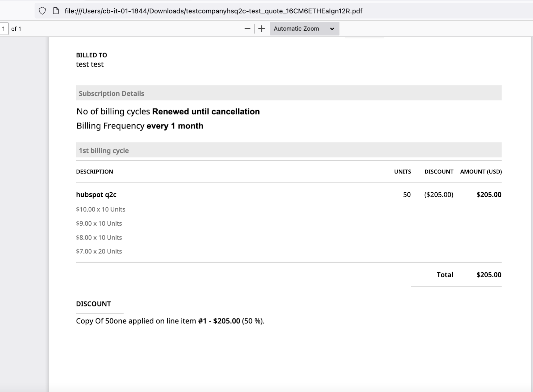Click the Subscription Details section header
The height and width of the screenshot is (392, 533).
111,94
